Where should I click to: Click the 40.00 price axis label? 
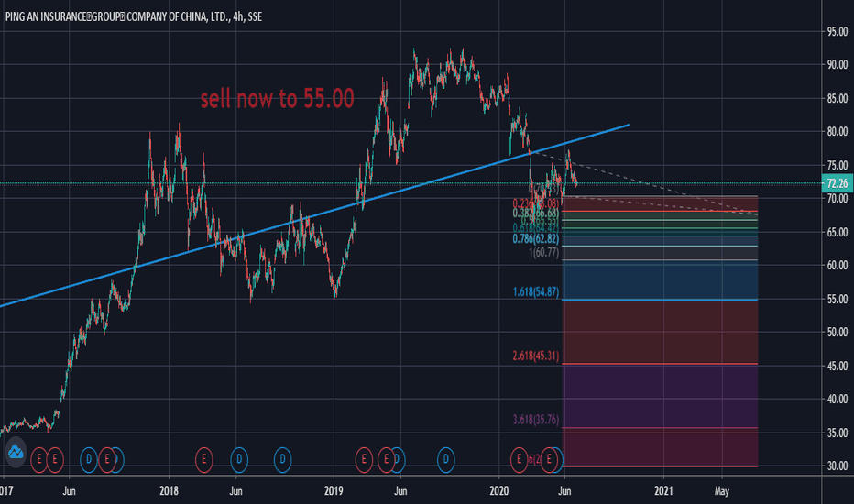coord(838,399)
